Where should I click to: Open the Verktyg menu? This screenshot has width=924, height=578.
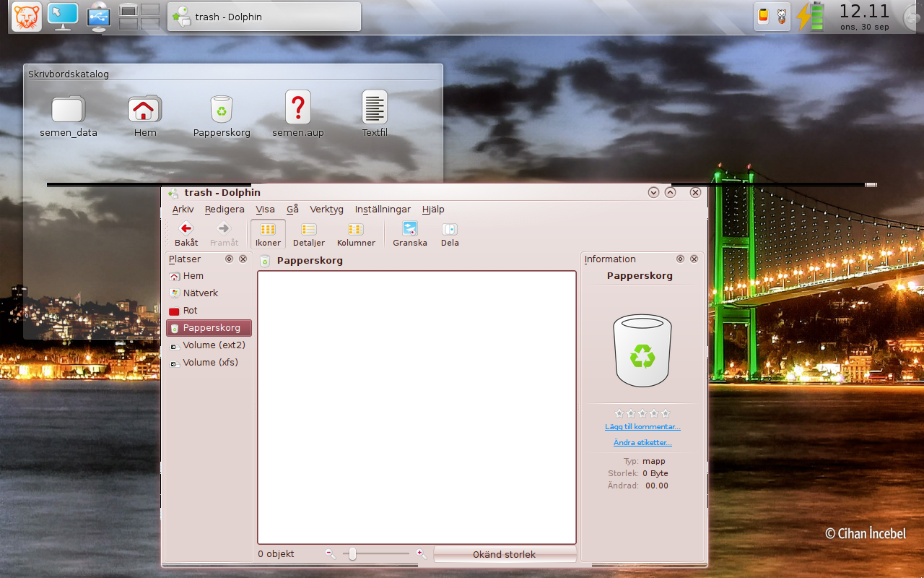(x=326, y=210)
